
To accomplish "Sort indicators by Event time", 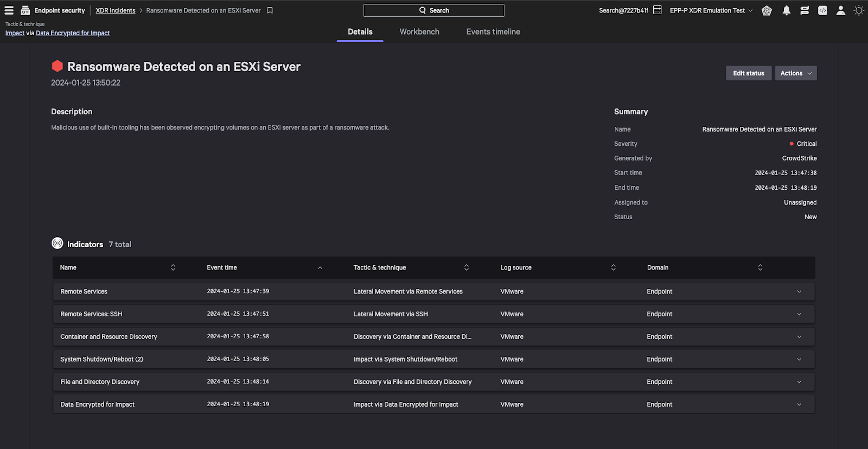I will 320,267.
